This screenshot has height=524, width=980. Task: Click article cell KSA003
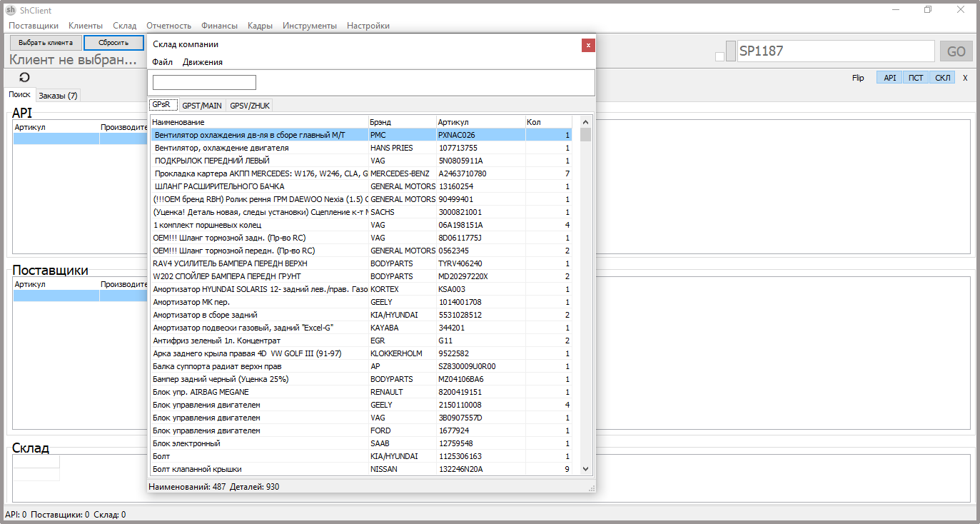480,289
